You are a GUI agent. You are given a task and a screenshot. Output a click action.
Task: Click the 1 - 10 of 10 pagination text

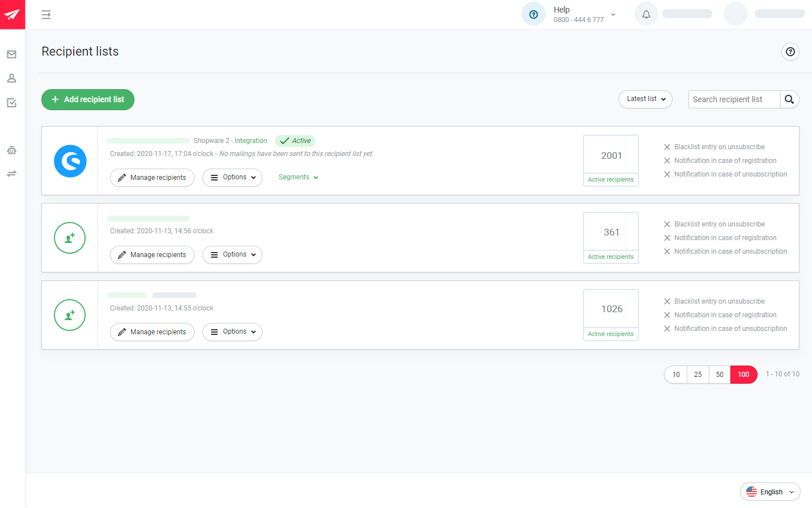click(x=783, y=374)
